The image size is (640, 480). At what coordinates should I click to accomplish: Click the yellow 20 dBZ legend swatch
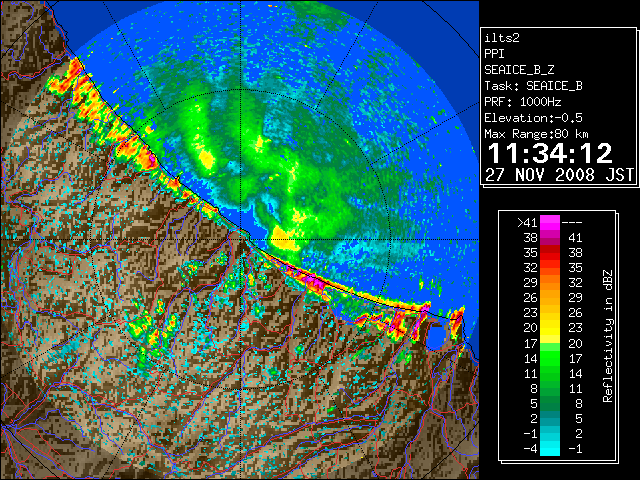pos(550,328)
